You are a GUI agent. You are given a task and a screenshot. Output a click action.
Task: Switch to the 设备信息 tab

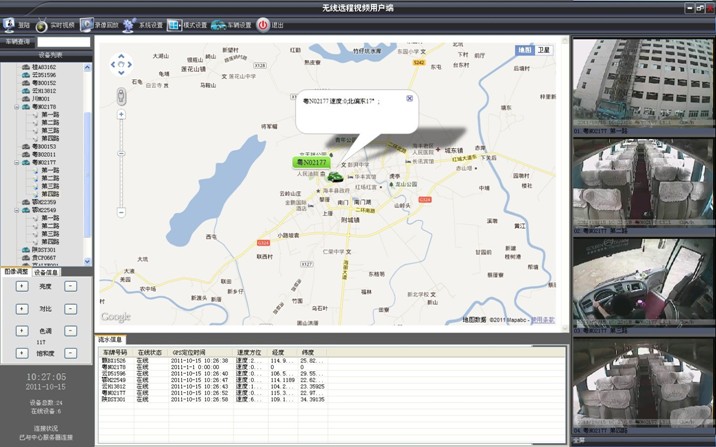click(46, 271)
